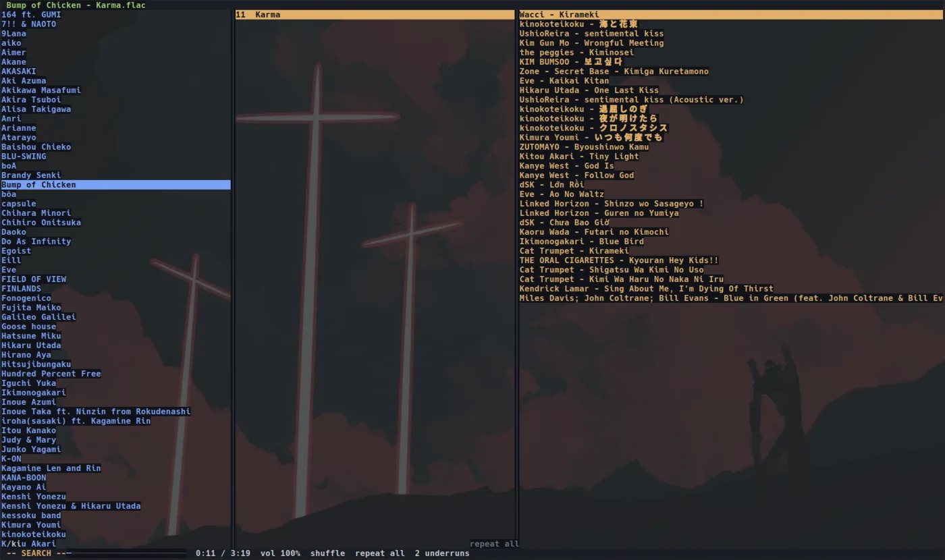945x560 pixels.
Task: Select Linked Horizon - Guren no Yumiya
Action: coord(599,213)
